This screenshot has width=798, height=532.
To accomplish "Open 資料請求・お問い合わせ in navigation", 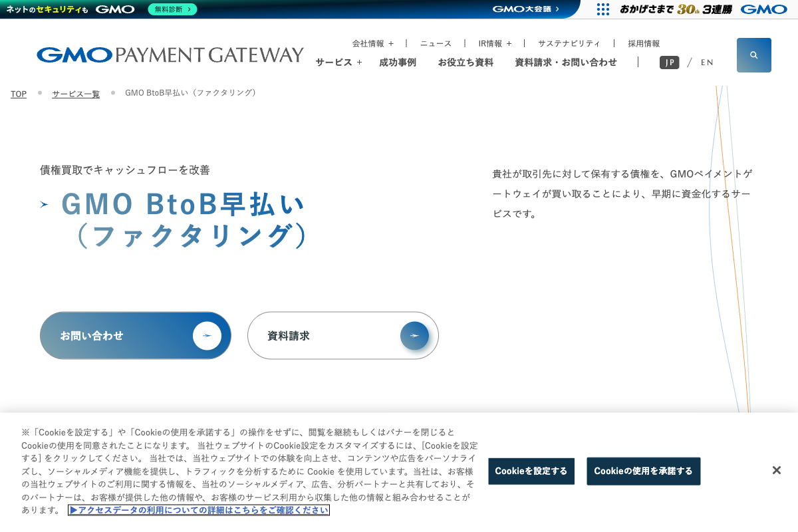I will [566, 62].
